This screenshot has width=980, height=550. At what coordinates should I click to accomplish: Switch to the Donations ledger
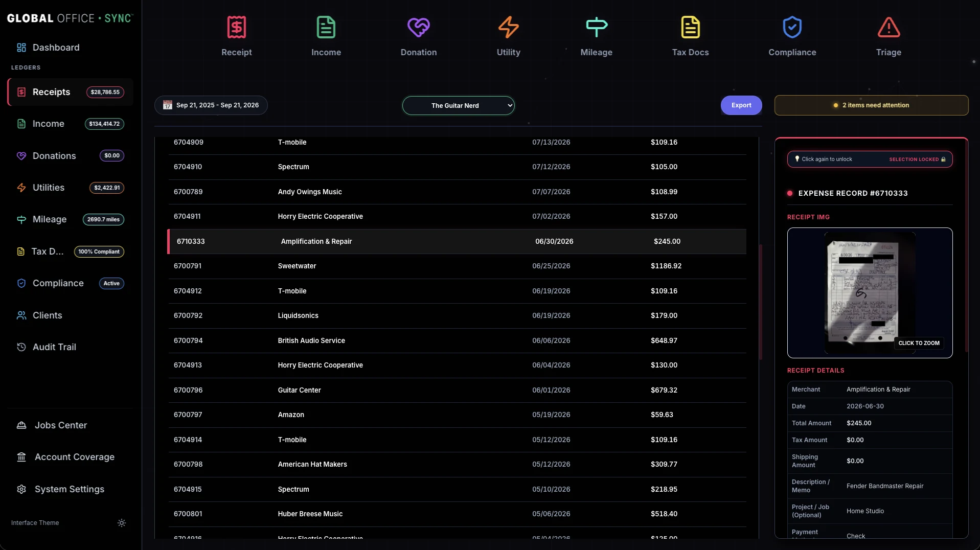(x=71, y=156)
